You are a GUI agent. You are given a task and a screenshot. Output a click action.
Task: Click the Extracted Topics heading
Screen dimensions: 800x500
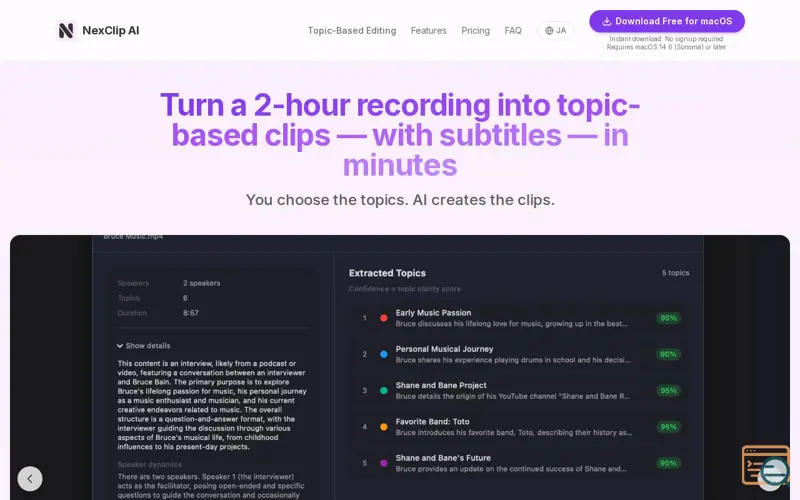pyautogui.click(x=387, y=273)
